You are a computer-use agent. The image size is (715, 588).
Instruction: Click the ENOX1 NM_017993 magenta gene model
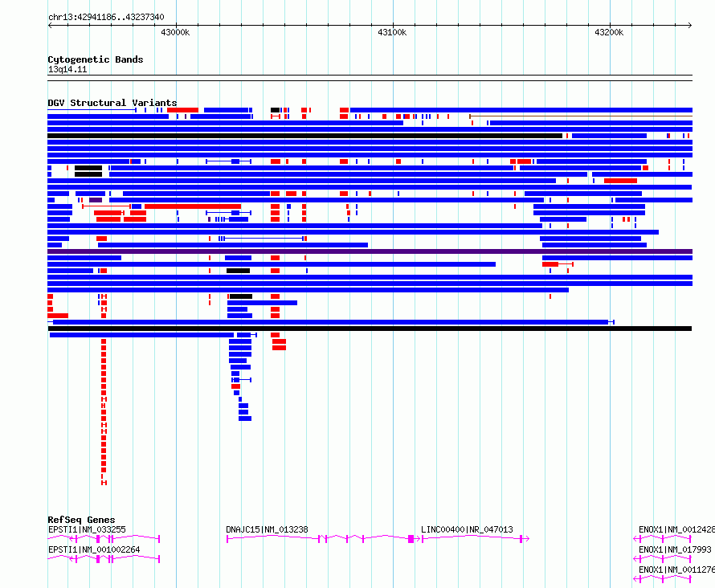pos(663,559)
